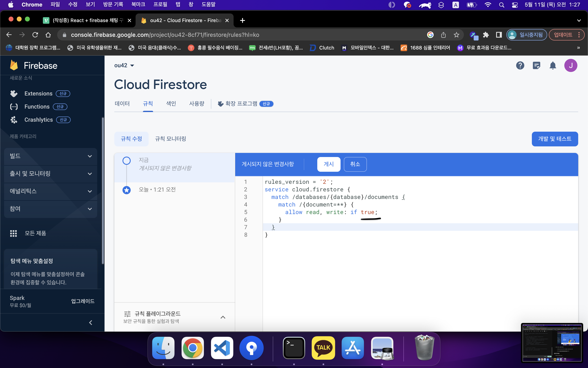
Task: Open macOS Control Center icon
Action: [x=515, y=5]
